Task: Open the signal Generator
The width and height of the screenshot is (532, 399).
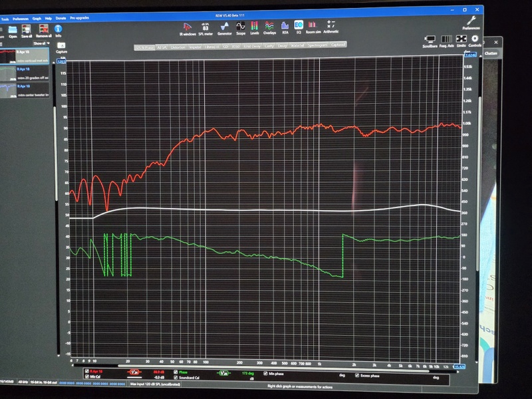Action: click(x=224, y=29)
